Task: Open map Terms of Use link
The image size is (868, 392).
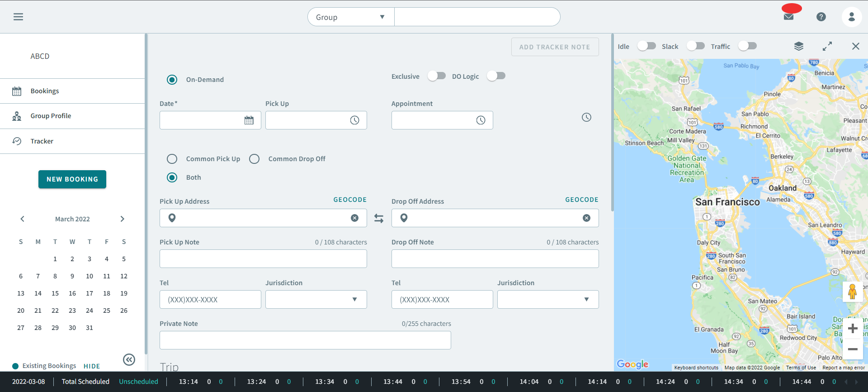Action: tap(801, 368)
